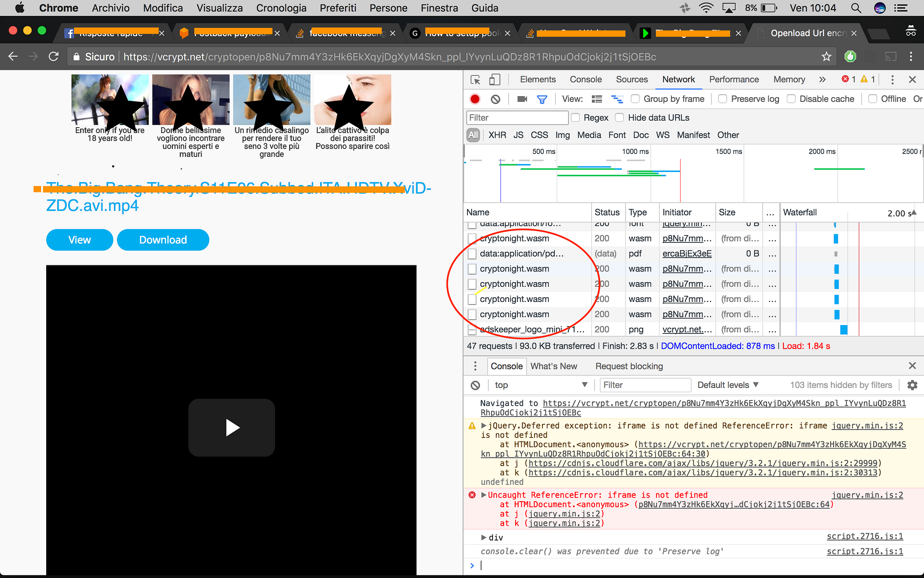Select the XHR filter type
The height and width of the screenshot is (578, 924).
pos(497,135)
